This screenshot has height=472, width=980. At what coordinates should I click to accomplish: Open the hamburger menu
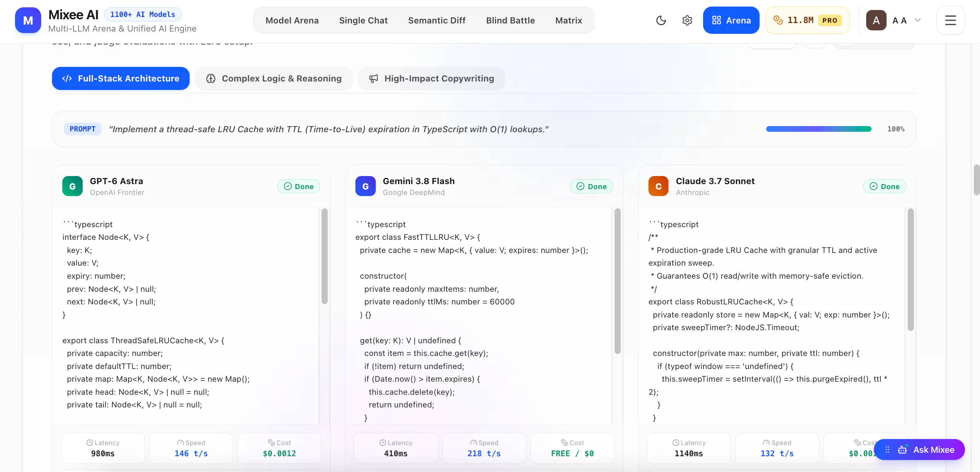pos(950,20)
